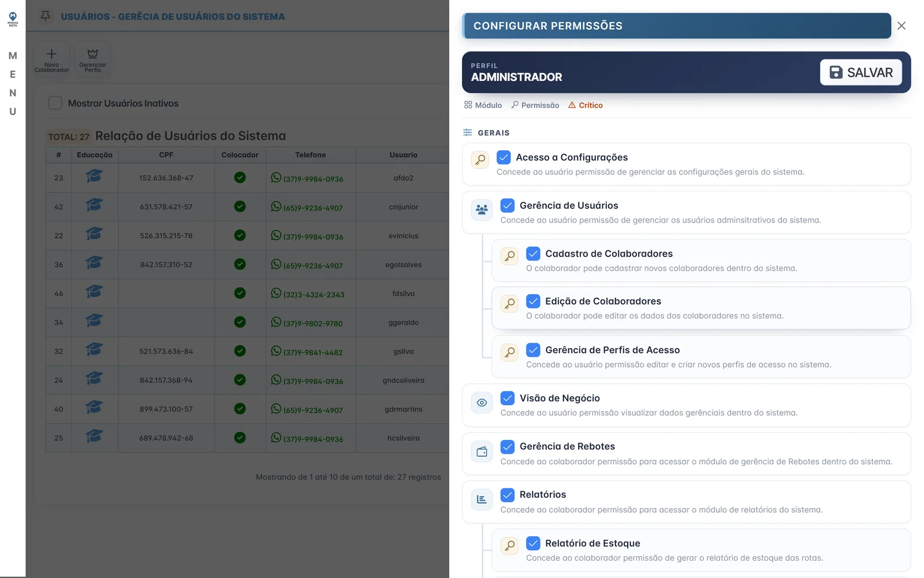The image size is (924, 578).
Task: Click WhatsApp icon in cmjunior row
Action: point(276,206)
